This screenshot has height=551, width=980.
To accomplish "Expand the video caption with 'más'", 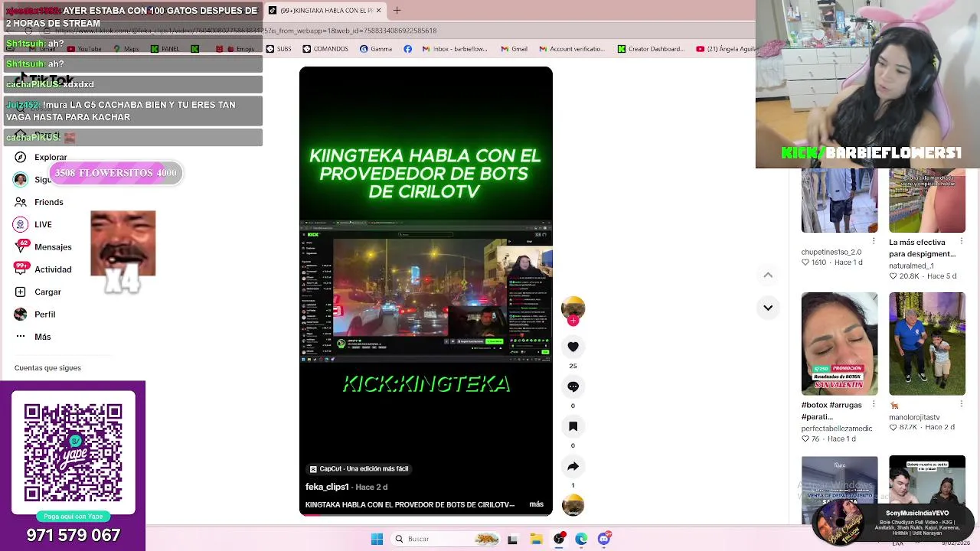I will pyautogui.click(x=536, y=504).
